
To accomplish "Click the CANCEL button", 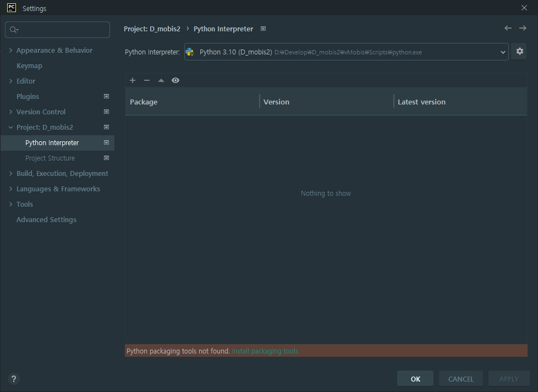I will click(x=461, y=379).
